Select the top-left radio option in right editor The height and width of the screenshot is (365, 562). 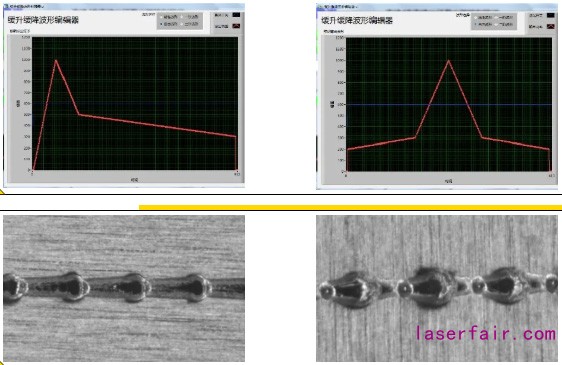[476, 18]
